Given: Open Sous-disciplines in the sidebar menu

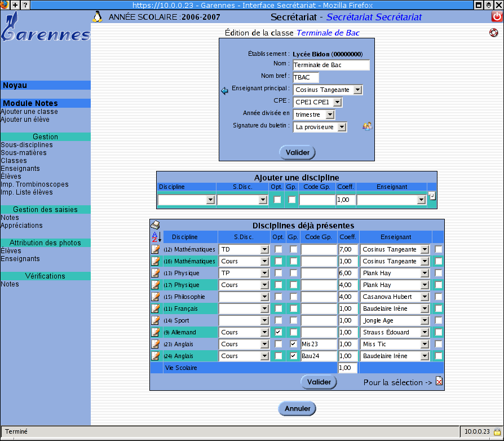Looking at the screenshot, I should click(26, 145).
